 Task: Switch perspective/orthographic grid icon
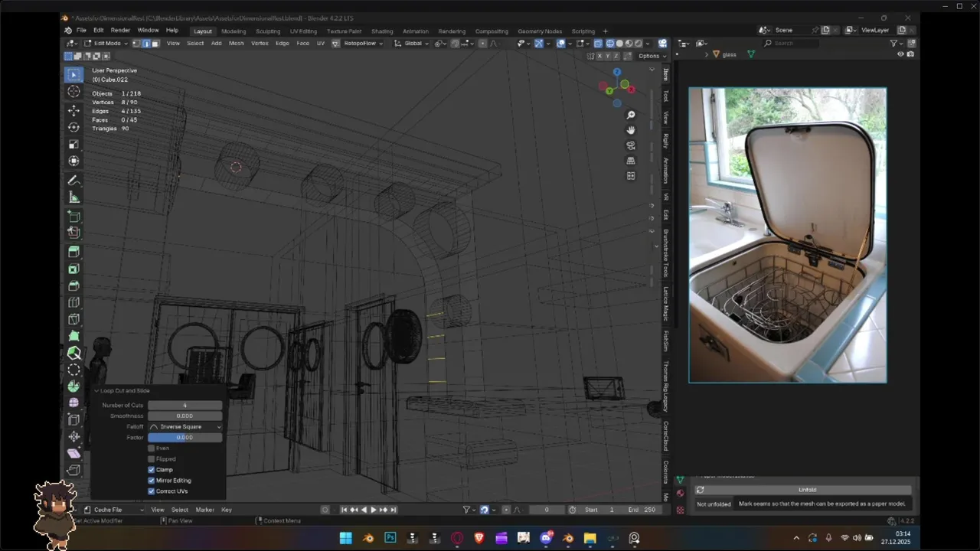(631, 161)
